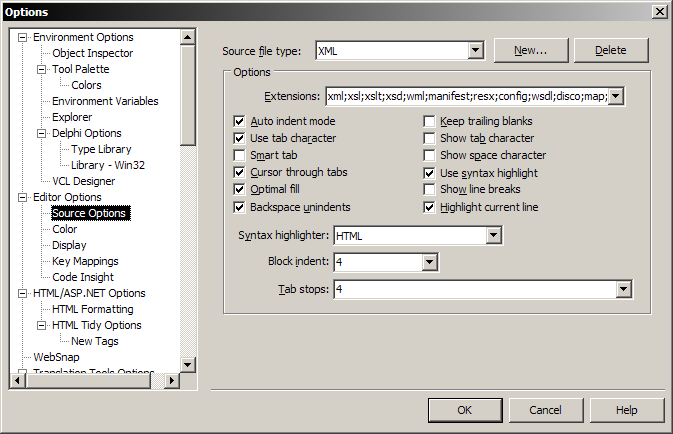Open Help for the Options dialog

627,410
